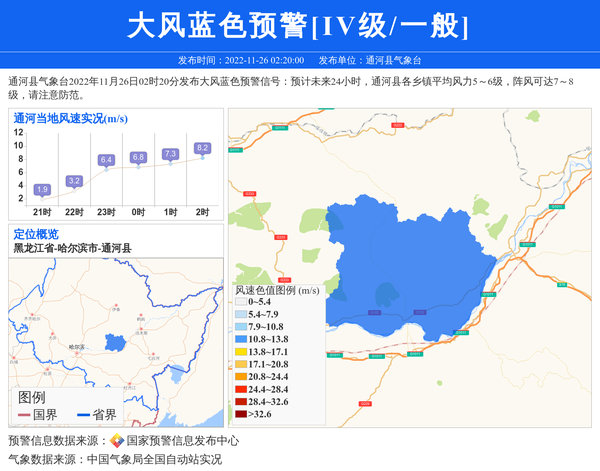Click the dark red >32.6 legend swatch
This screenshot has height=471, width=600.
tap(241, 414)
